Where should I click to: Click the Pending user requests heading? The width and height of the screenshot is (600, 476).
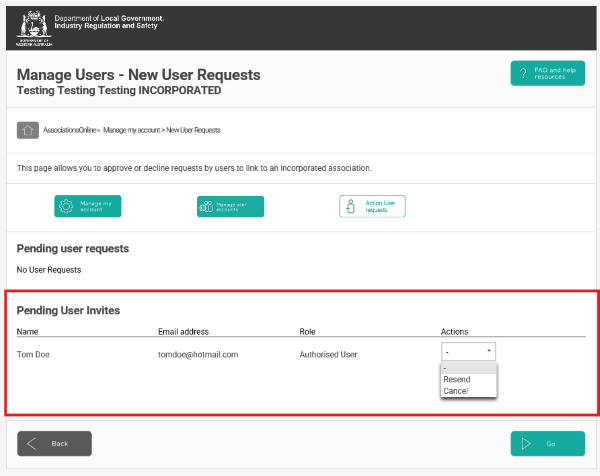pos(73,249)
